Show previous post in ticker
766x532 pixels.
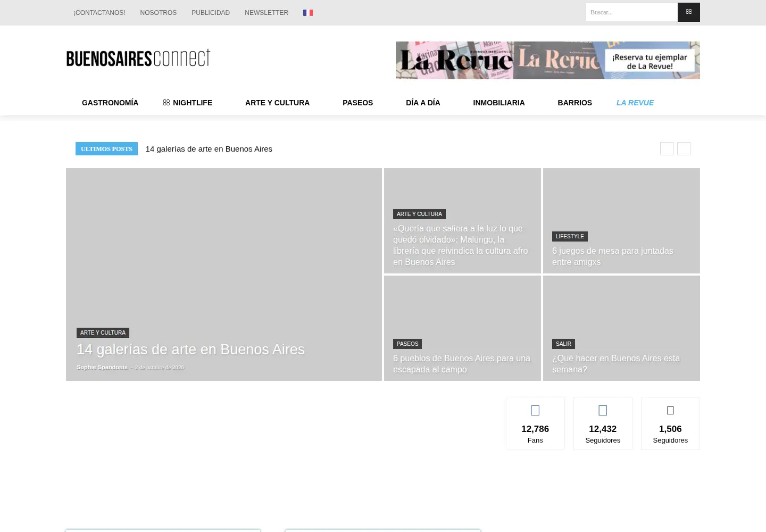tap(667, 149)
